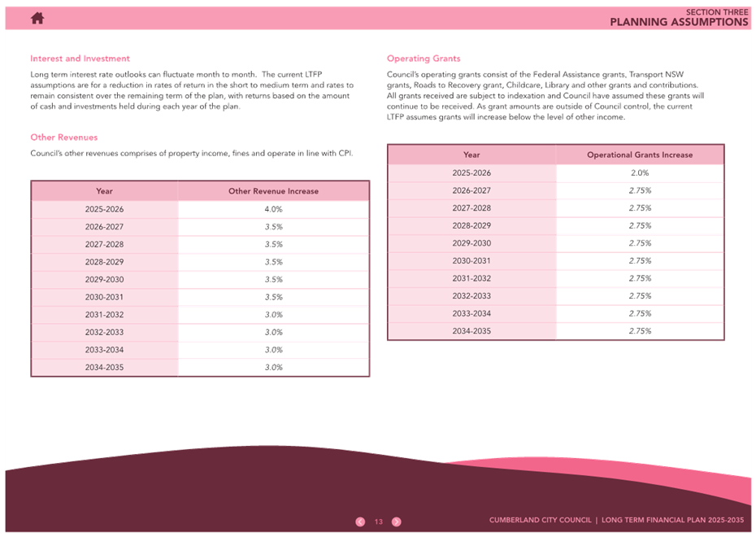Click 2034-2035 in Other Revenue table
The width and height of the screenshot is (756, 537).
pos(104,367)
